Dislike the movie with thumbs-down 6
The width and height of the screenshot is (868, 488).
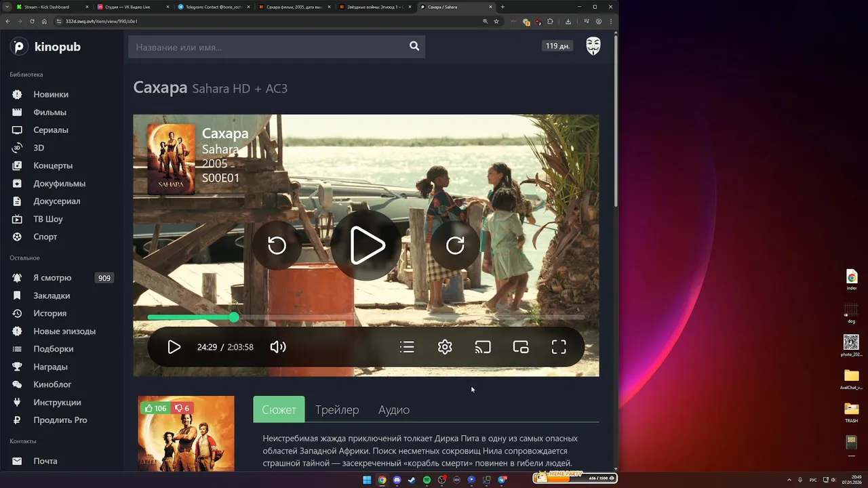pos(182,408)
